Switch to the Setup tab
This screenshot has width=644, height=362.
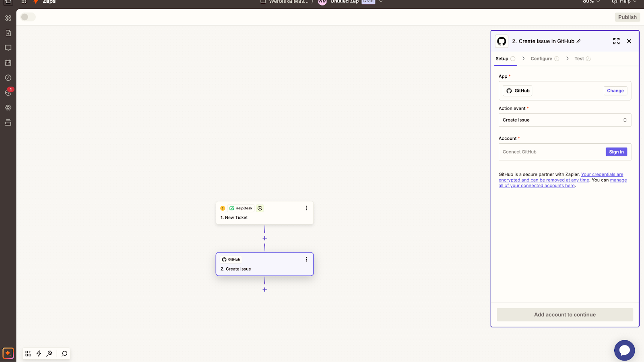click(x=505, y=59)
